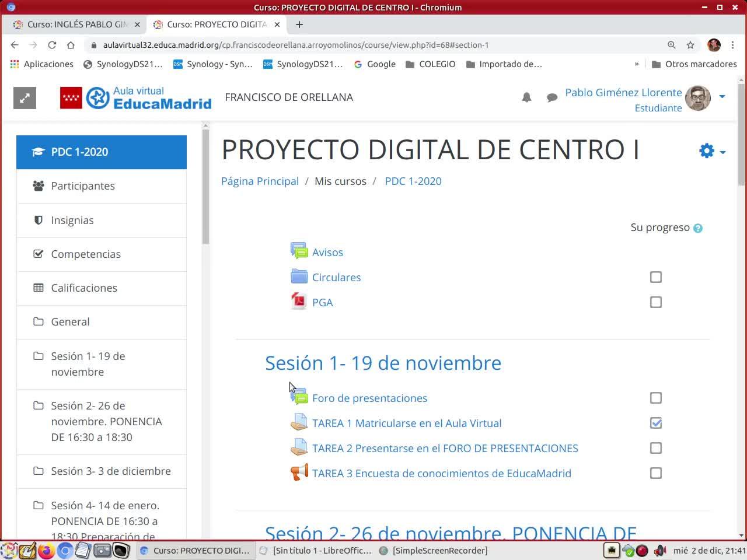Open a new browser tab

coord(299,24)
